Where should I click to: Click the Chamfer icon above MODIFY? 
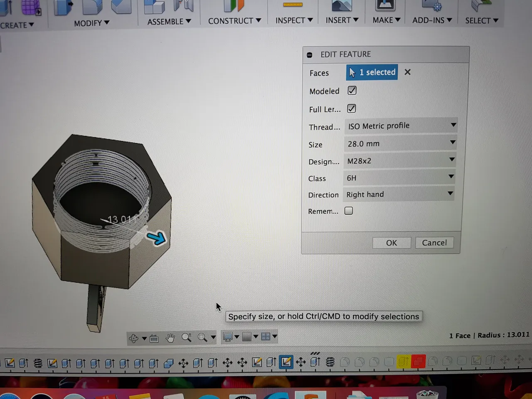(x=121, y=6)
